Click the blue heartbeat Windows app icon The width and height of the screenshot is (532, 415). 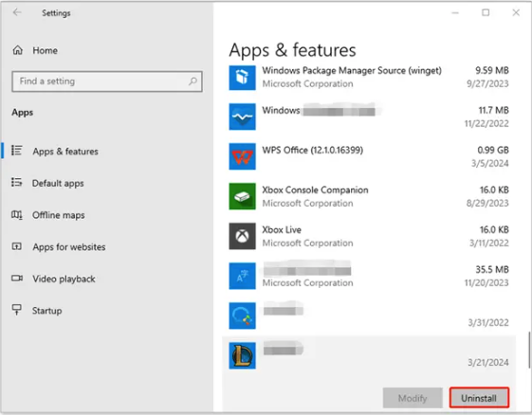pos(242,117)
